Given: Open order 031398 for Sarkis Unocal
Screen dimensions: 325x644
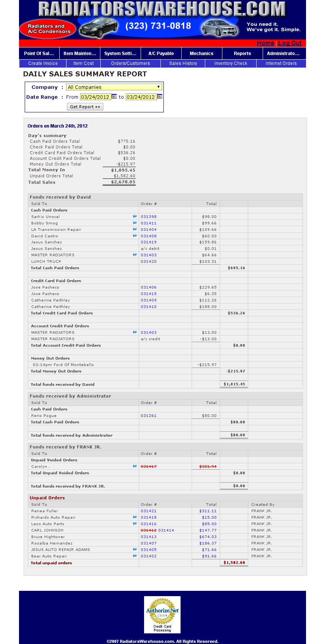Looking at the screenshot, I should coord(149,217).
